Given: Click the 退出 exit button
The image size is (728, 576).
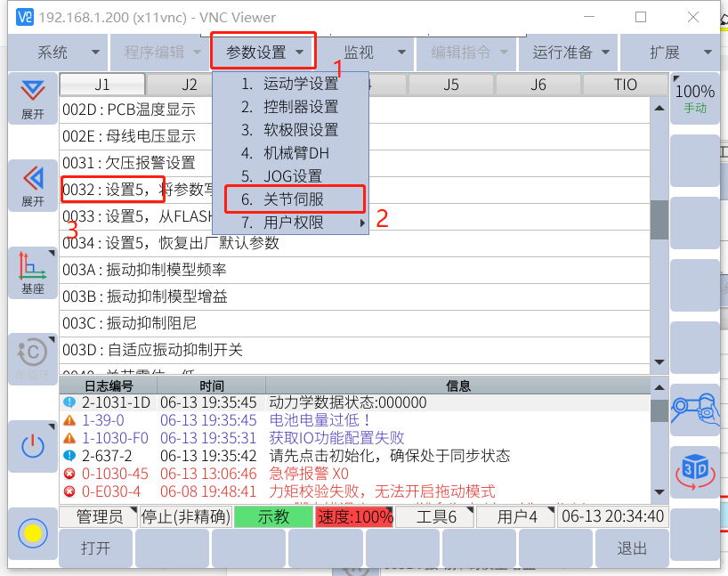Looking at the screenshot, I should click(632, 548).
